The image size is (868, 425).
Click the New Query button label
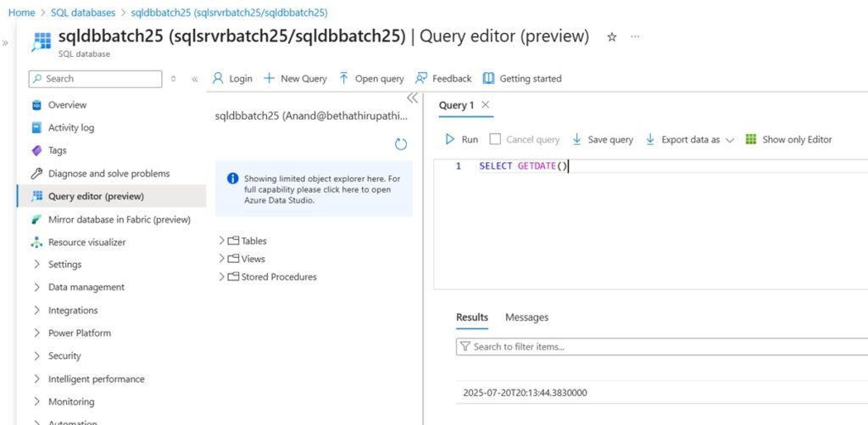coord(303,79)
